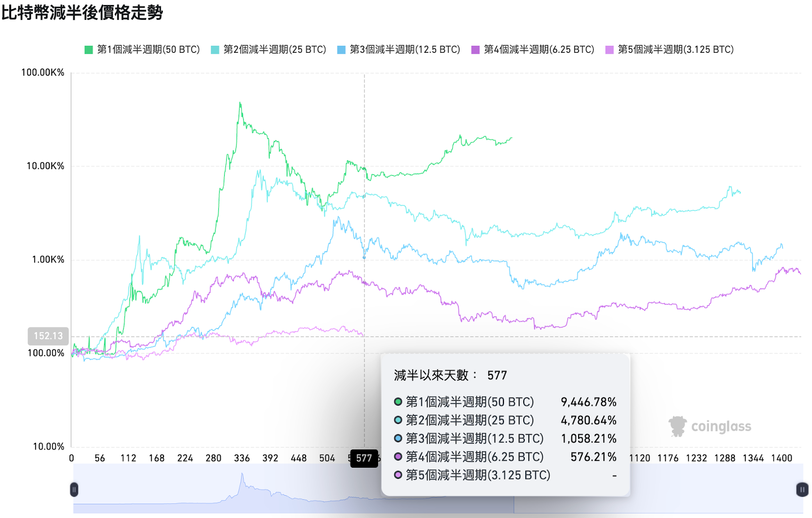
Task: Click the 336 tick on the x-axis
Action: pyautogui.click(x=242, y=458)
